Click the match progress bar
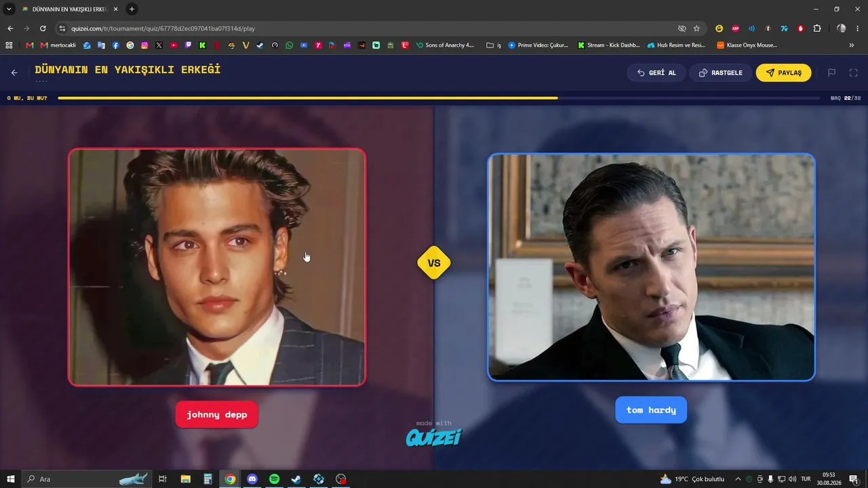 pyautogui.click(x=440, y=98)
